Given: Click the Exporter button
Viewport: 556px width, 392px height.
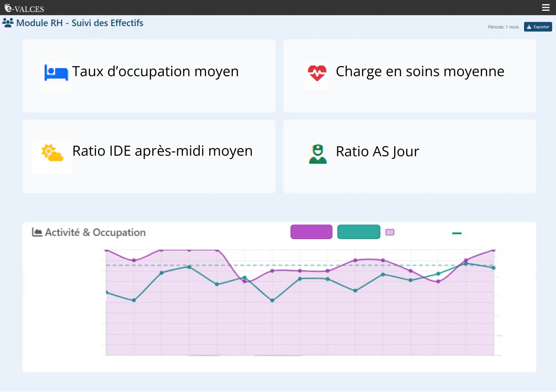Looking at the screenshot, I should click(538, 27).
